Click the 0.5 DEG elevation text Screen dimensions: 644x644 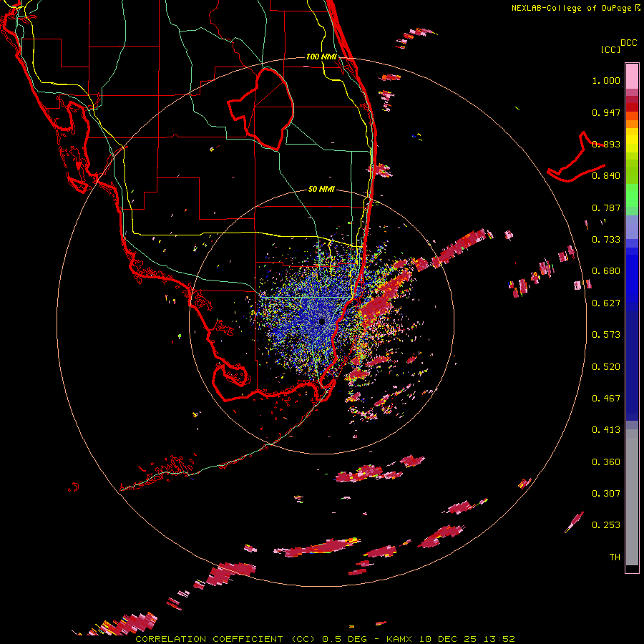coord(345,639)
